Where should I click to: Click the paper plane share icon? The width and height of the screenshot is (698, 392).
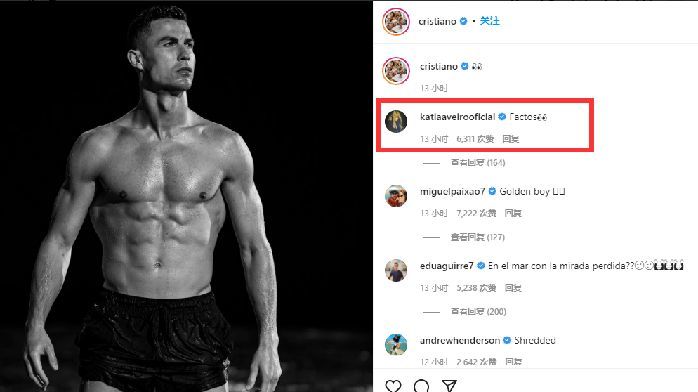[449, 385]
